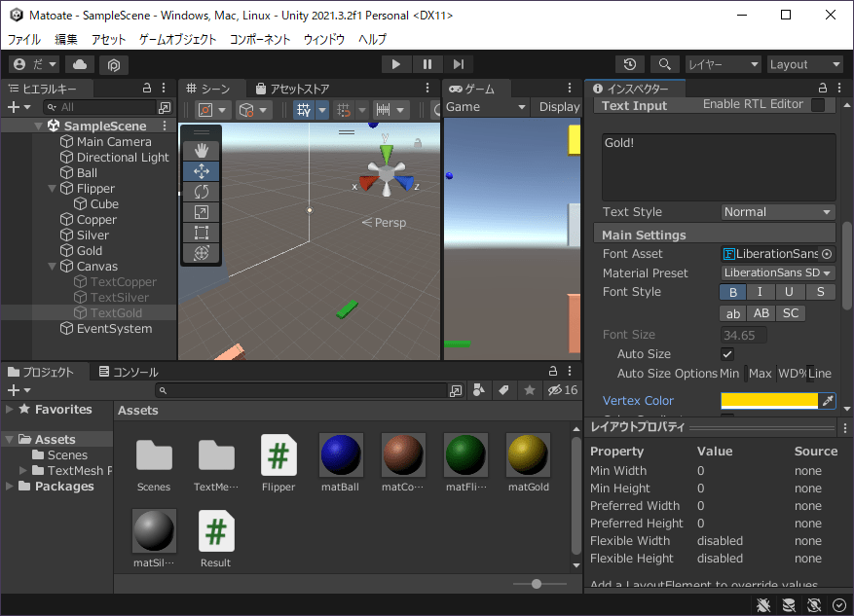Screen dimensions: 854x616
Task: Toggle grid visibility in Scene view
Action: 304,110
